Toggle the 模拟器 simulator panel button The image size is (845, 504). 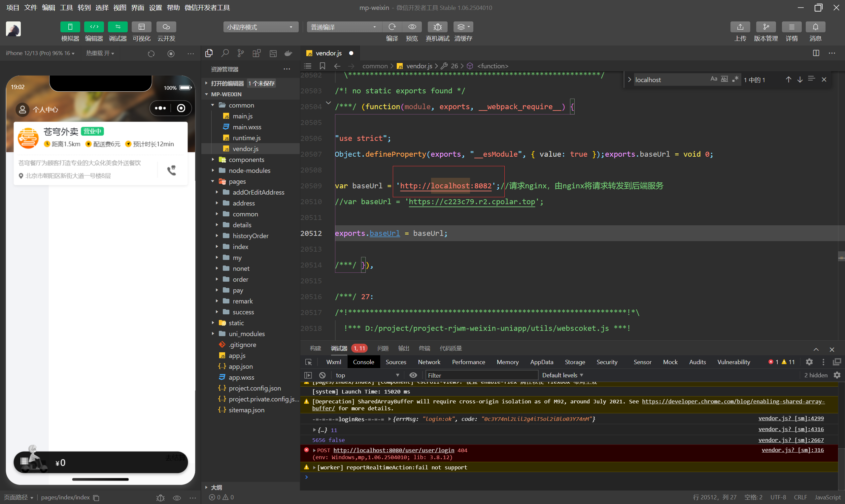point(70,27)
